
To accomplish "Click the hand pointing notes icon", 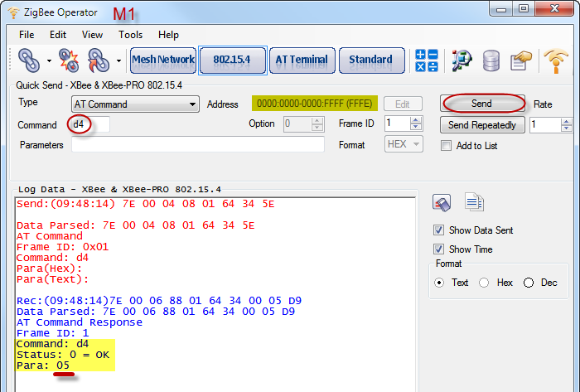I will 521,60.
